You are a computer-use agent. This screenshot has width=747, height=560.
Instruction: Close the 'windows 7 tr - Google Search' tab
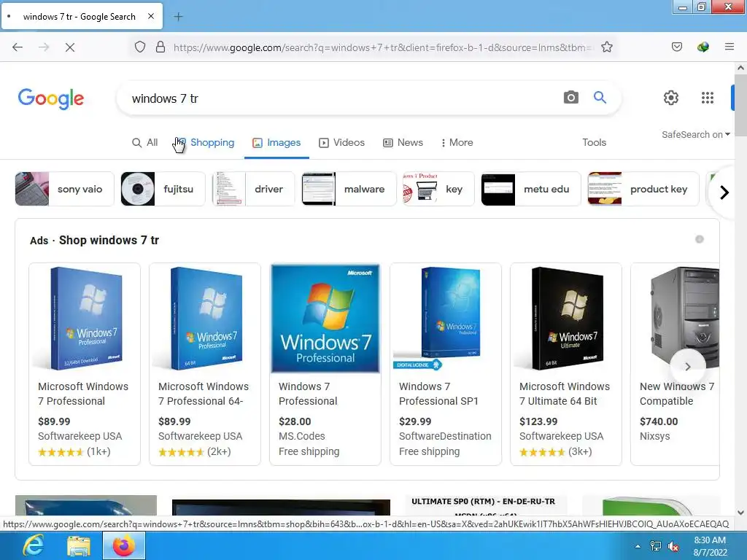click(x=151, y=16)
